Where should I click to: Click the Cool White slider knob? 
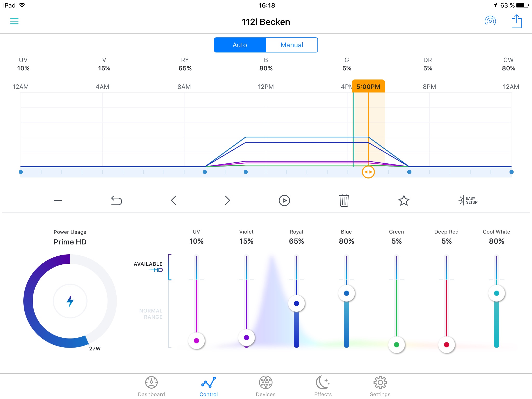click(x=496, y=293)
